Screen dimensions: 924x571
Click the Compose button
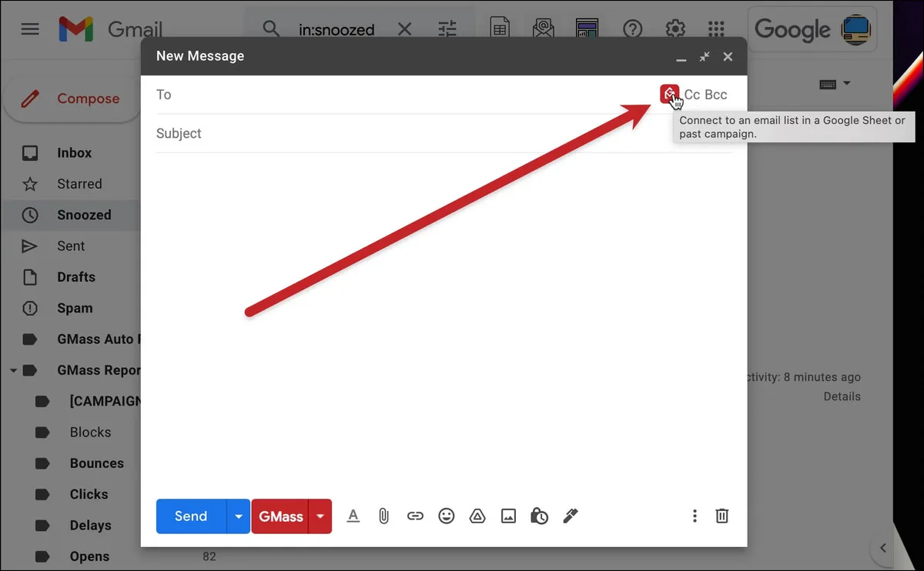coord(71,99)
